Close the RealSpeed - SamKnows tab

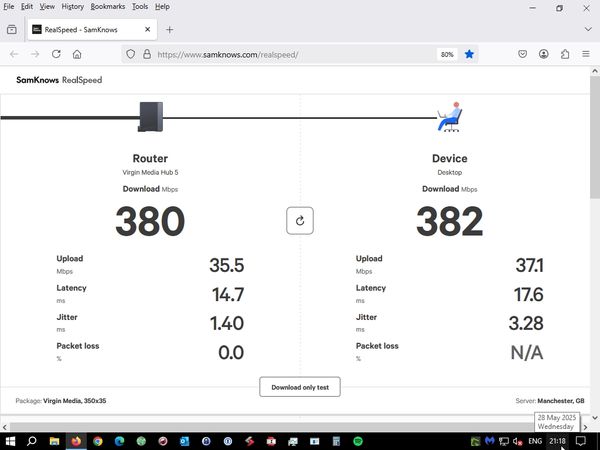148,29
